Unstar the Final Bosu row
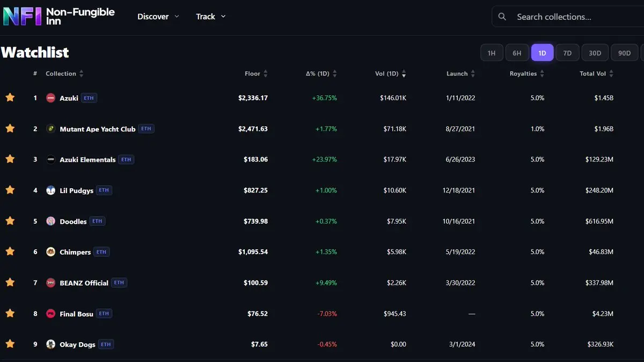Screen dimensions: 644x362 pyautogui.click(x=10, y=313)
